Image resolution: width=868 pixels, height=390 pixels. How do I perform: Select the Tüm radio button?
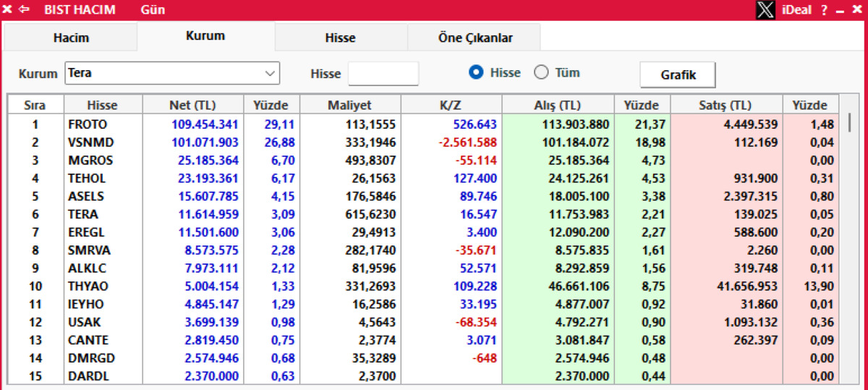pyautogui.click(x=541, y=72)
